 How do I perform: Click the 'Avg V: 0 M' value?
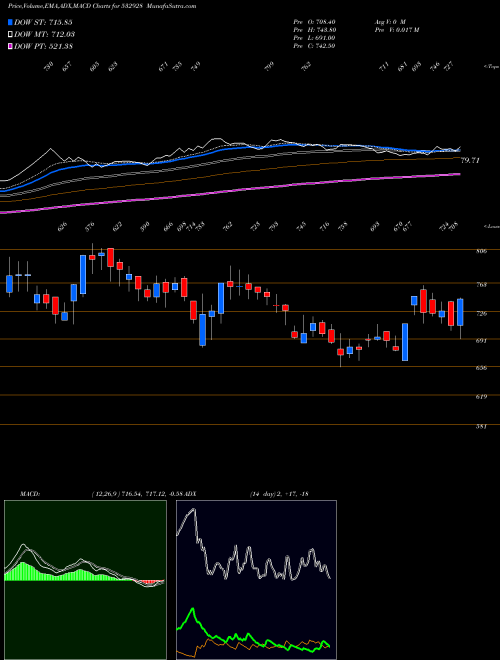point(390,22)
